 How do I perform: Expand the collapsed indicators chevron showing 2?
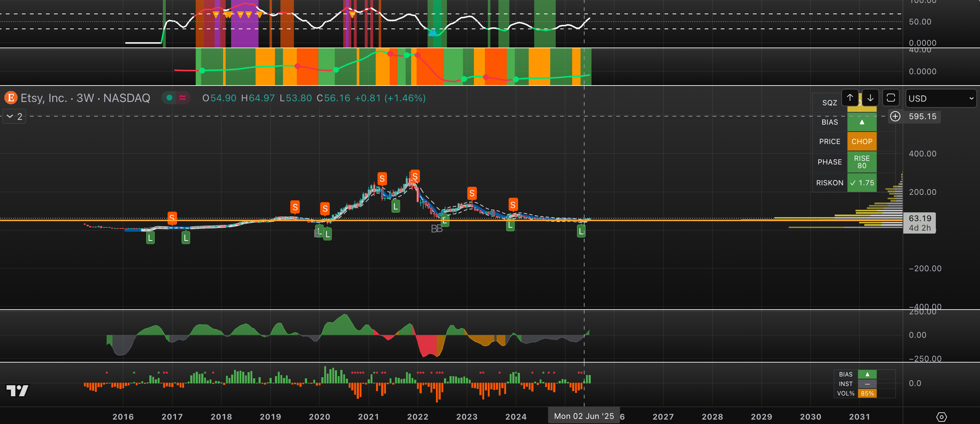pyautogui.click(x=15, y=116)
